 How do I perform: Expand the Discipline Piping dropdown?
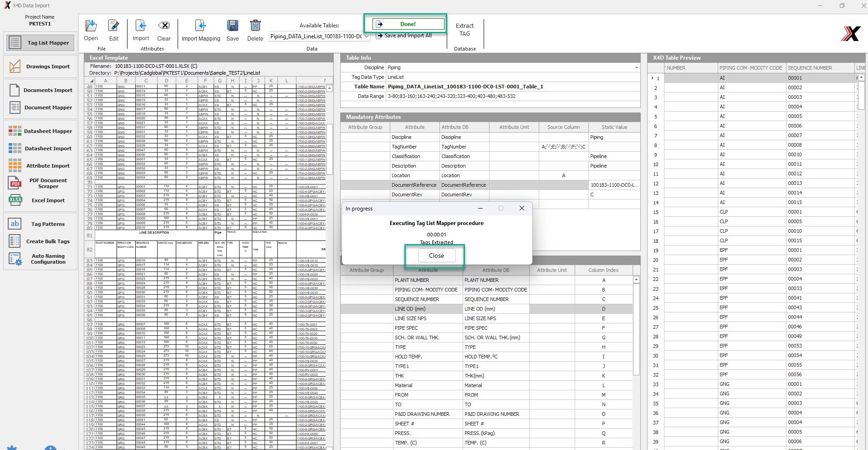[x=636, y=67]
